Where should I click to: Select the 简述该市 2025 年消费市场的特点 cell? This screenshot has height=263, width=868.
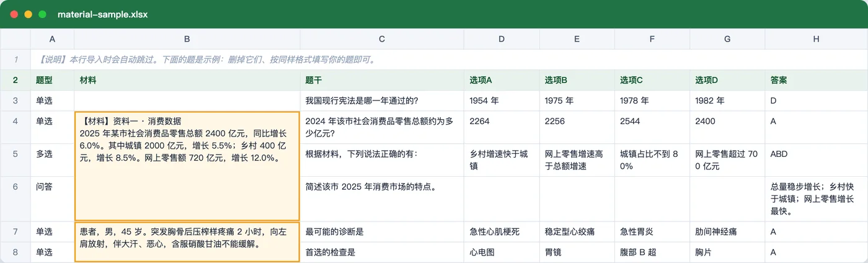(382, 199)
